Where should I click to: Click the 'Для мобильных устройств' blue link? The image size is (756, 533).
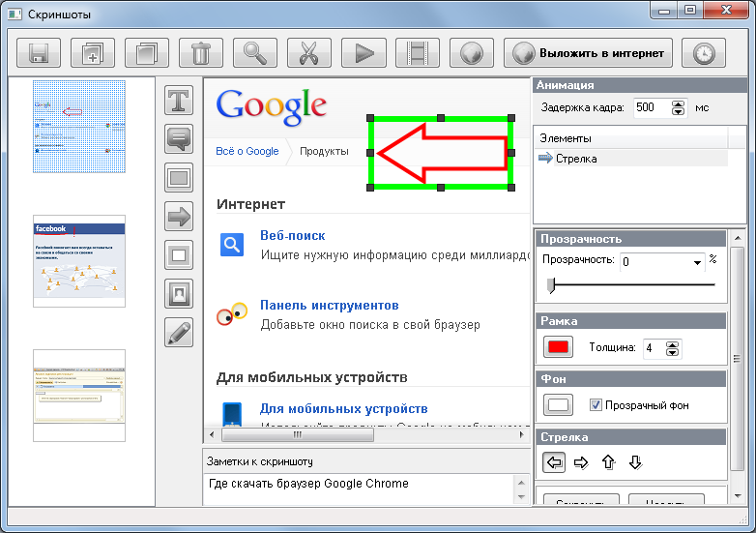344,409
